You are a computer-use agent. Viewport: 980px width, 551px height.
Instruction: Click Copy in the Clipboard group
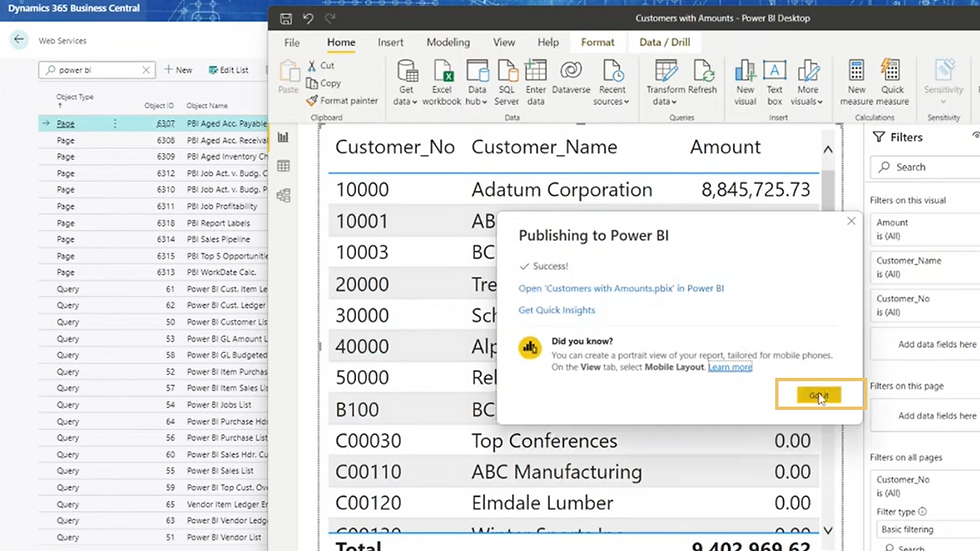tap(324, 82)
